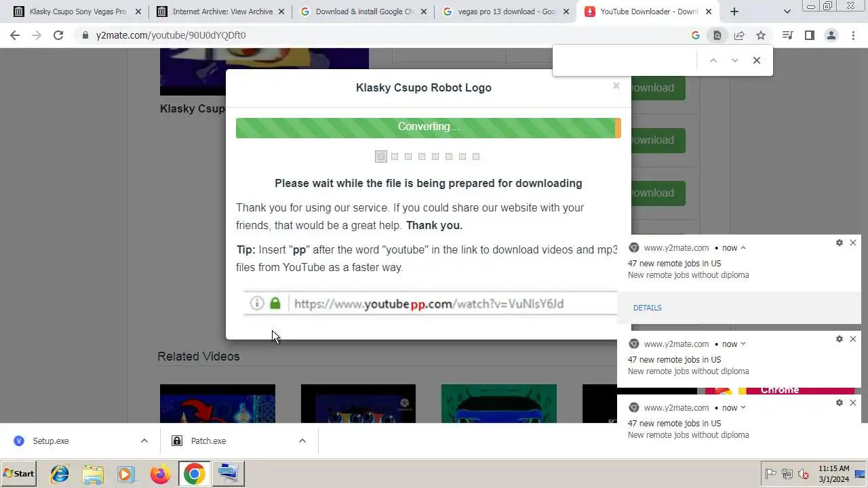Close the YouTube Downloader tab

click(x=709, y=12)
